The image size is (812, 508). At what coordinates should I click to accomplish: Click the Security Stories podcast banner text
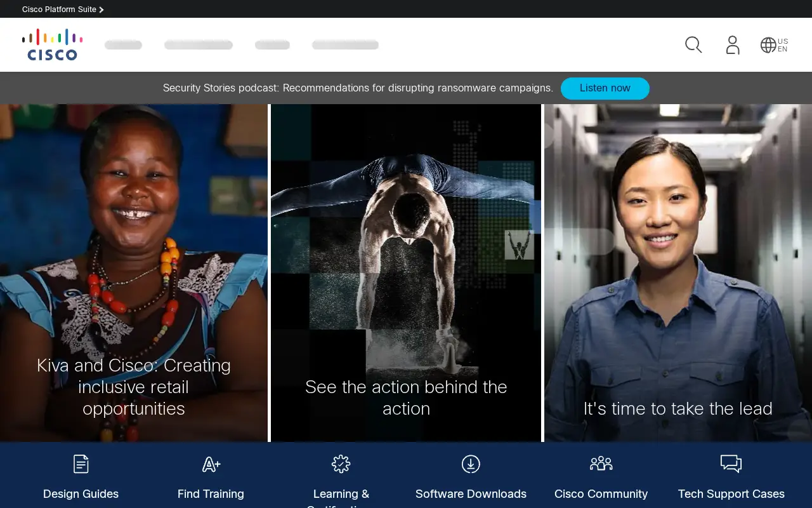click(358, 88)
